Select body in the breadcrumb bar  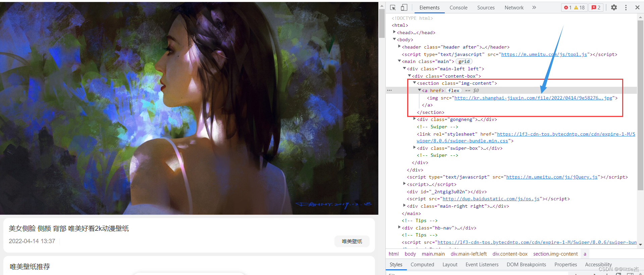click(410, 254)
